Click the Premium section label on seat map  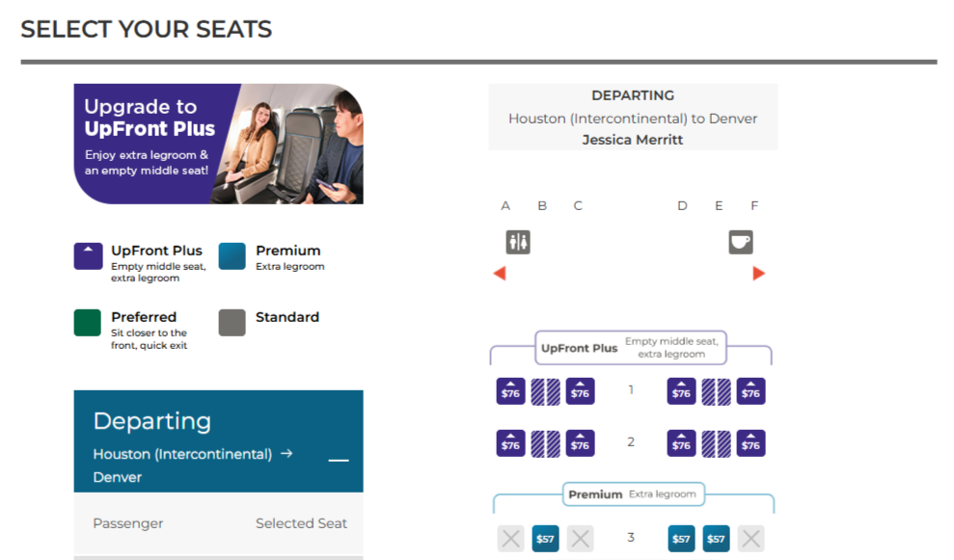[595, 494]
